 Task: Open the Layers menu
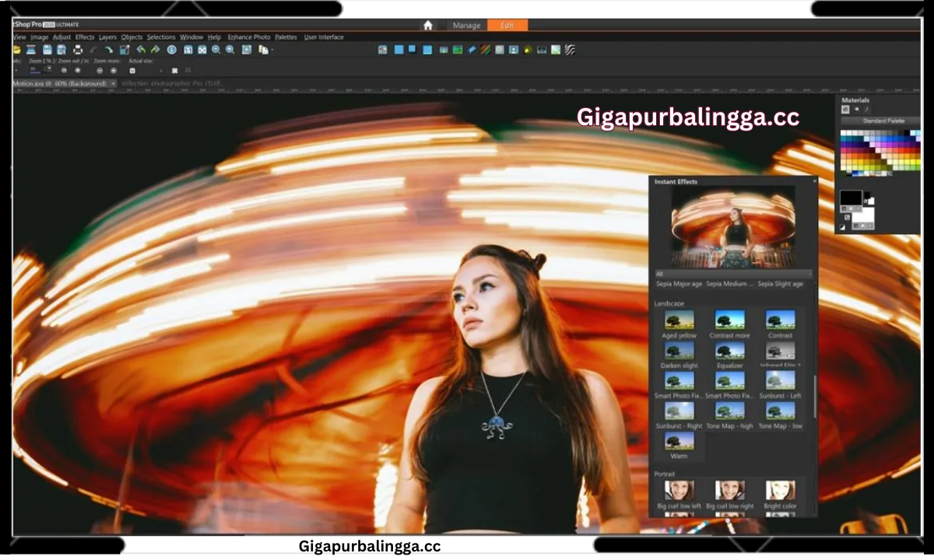tap(108, 37)
